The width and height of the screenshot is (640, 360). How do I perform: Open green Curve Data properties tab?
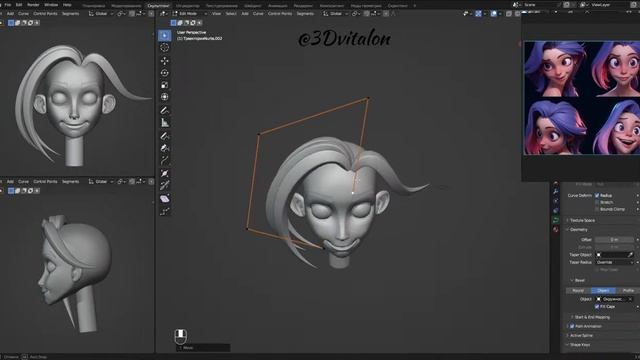click(556, 220)
